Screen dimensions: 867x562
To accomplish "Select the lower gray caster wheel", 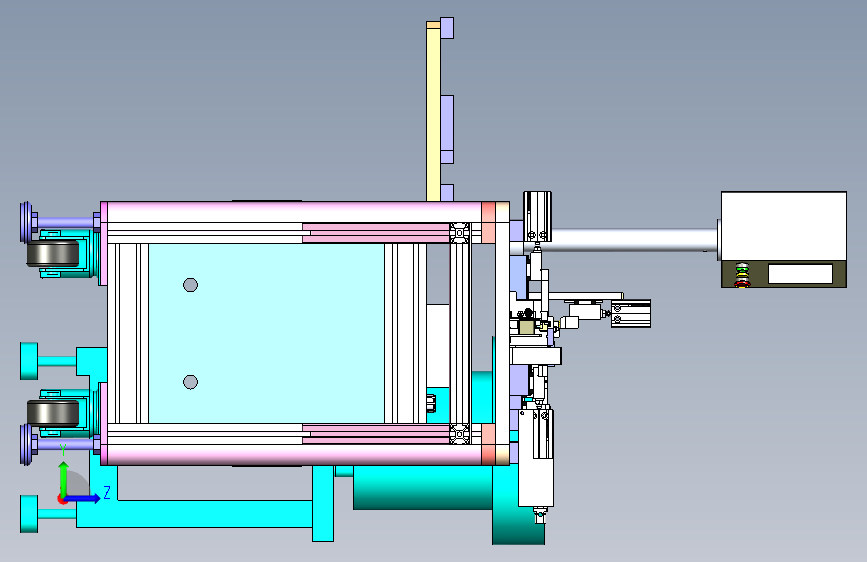I will pyautogui.click(x=53, y=414).
